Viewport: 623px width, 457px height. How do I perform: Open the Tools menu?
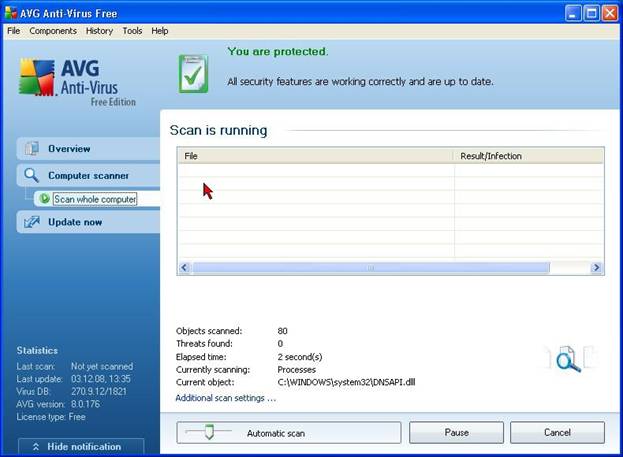point(132,31)
